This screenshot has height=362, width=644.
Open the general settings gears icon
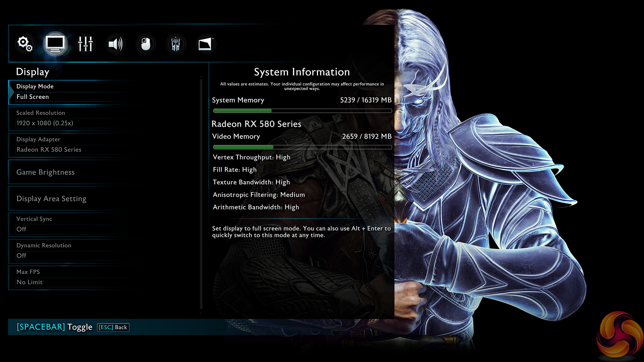pos(25,44)
